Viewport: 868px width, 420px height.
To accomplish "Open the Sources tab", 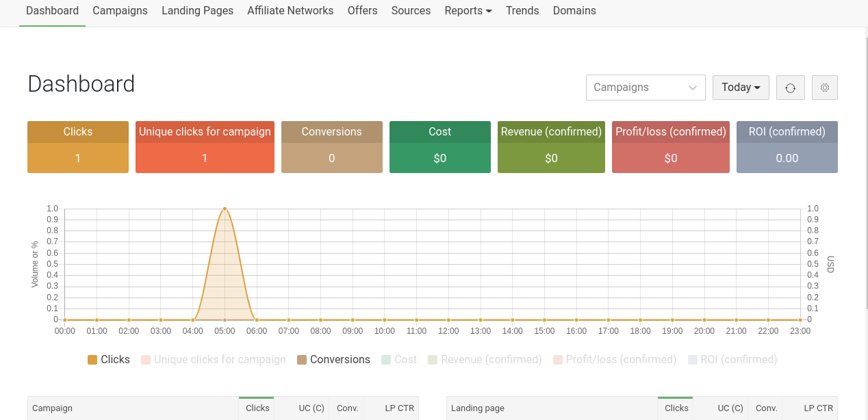I will [x=411, y=11].
